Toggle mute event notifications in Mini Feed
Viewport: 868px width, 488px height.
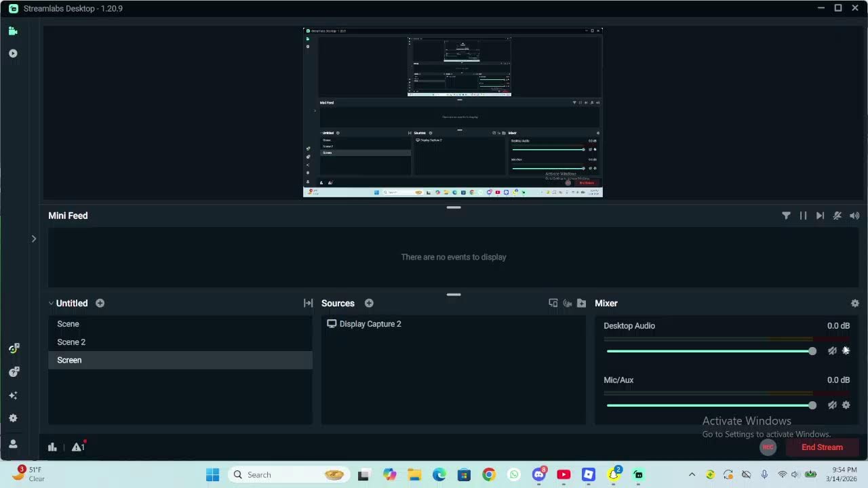click(x=837, y=216)
